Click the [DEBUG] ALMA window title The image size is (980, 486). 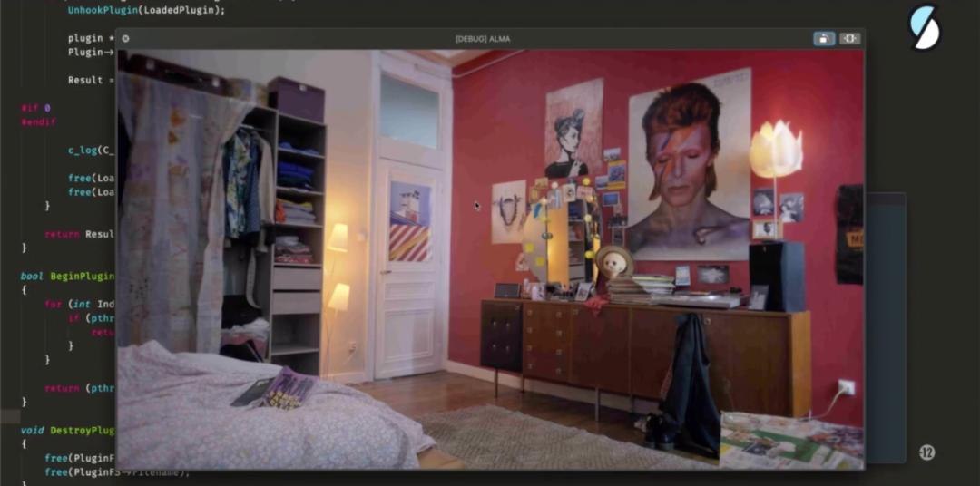(483, 39)
